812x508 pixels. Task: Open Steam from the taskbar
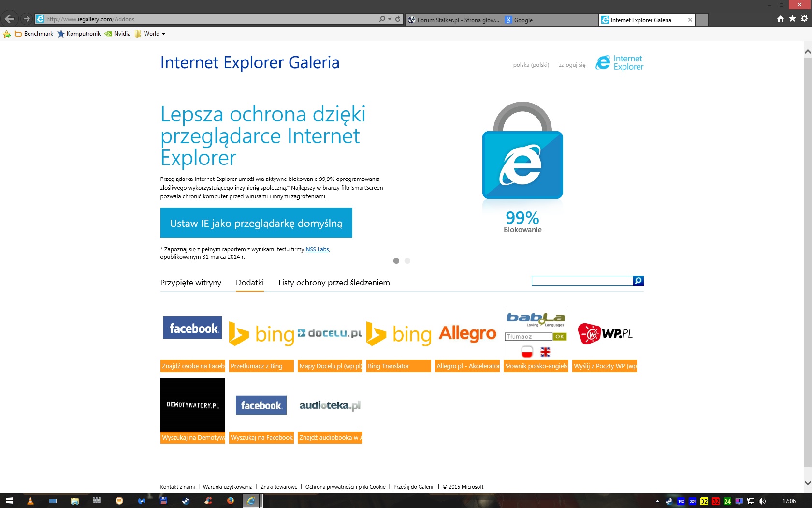186,501
